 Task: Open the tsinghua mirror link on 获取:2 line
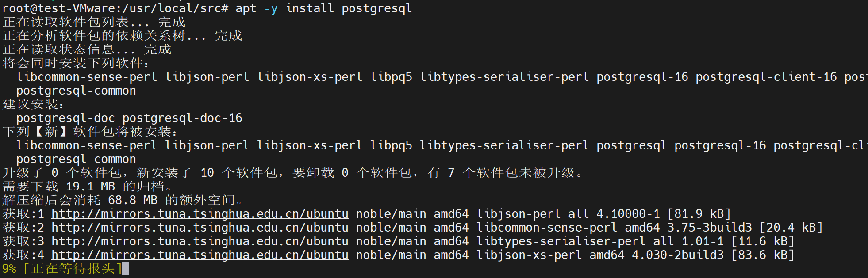point(200,228)
